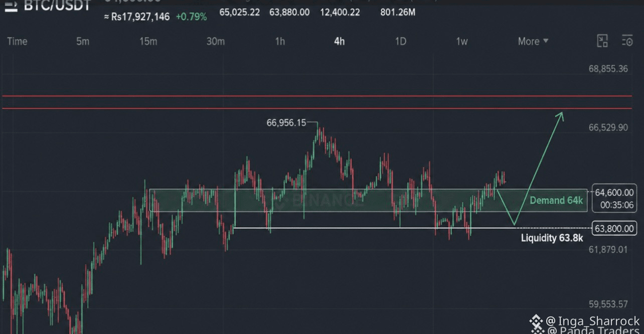The image size is (644, 334).
Task: Click the 66,529.90 axis label
Action: (x=608, y=127)
